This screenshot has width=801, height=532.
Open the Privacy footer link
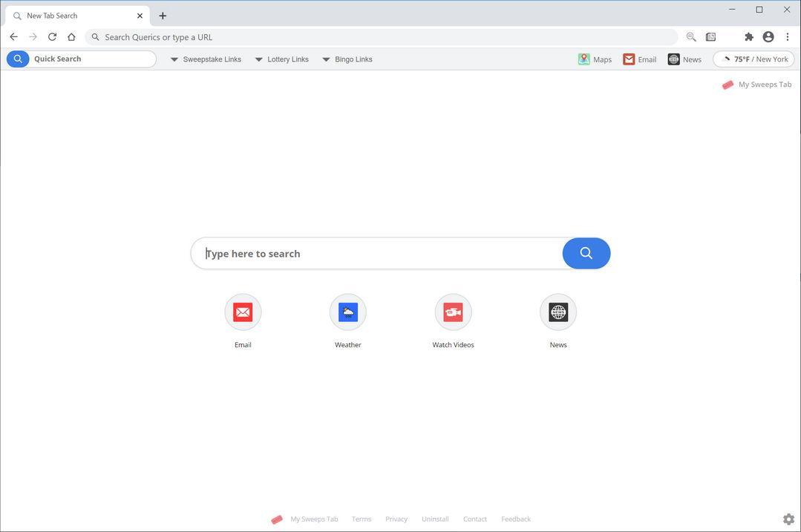coord(396,519)
